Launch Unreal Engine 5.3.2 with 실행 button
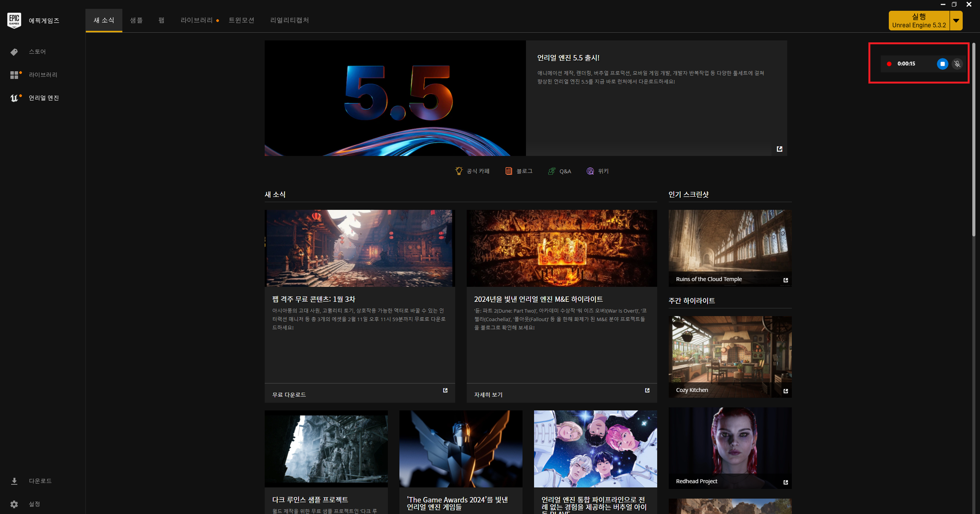Image resolution: width=980 pixels, height=514 pixels. coord(918,21)
